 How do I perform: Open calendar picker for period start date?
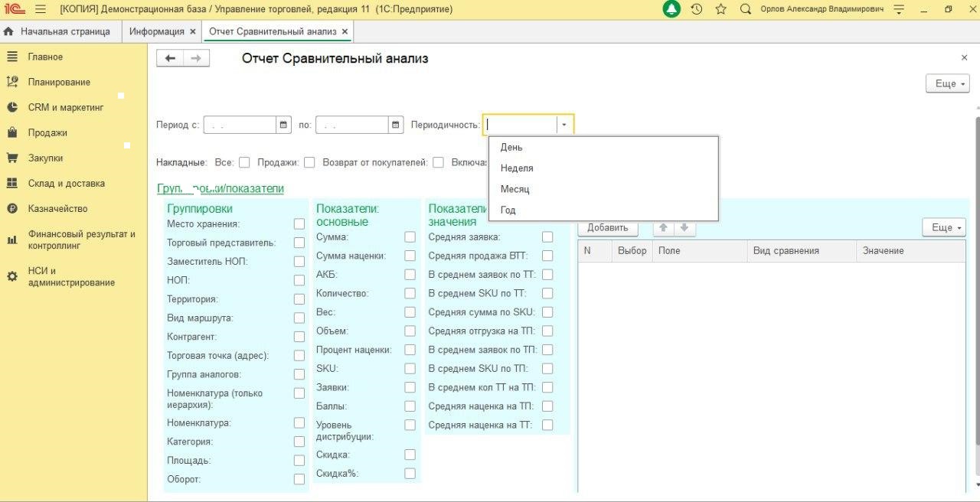(283, 125)
